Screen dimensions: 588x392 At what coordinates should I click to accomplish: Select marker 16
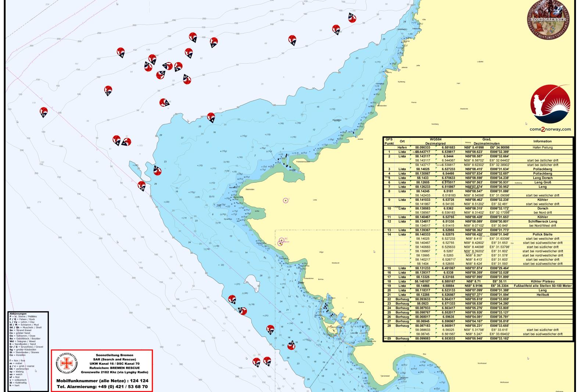[178, 67]
